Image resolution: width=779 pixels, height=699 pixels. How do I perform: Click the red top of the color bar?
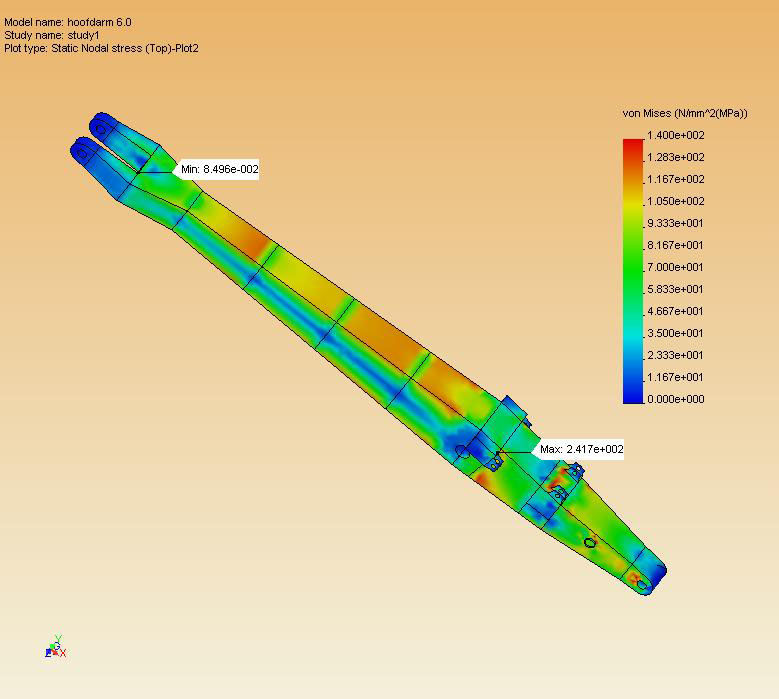click(632, 146)
